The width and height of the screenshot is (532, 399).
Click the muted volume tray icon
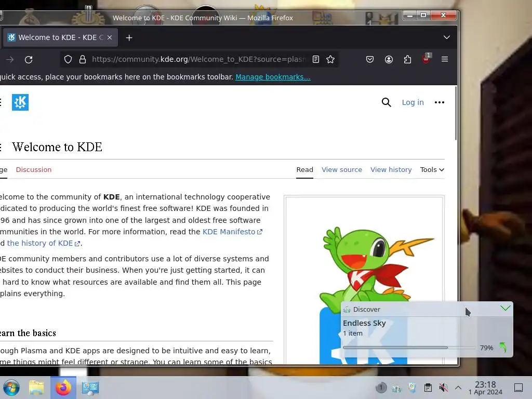pyautogui.click(x=443, y=388)
